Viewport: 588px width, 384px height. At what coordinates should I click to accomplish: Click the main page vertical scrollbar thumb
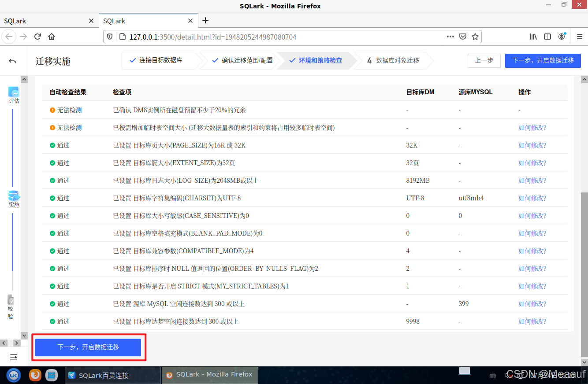pos(584,274)
